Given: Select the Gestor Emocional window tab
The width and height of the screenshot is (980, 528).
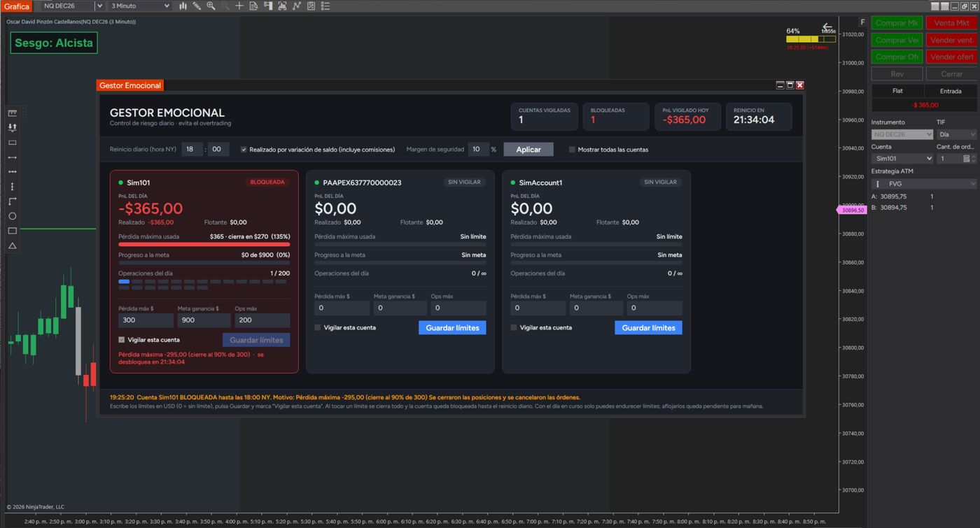Looking at the screenshot, I should coord(130,85).
